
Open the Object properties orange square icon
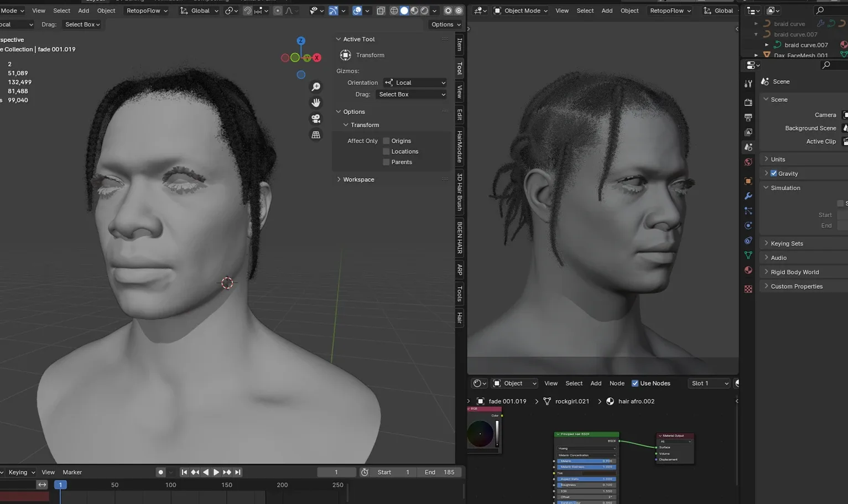pos(748,181)
